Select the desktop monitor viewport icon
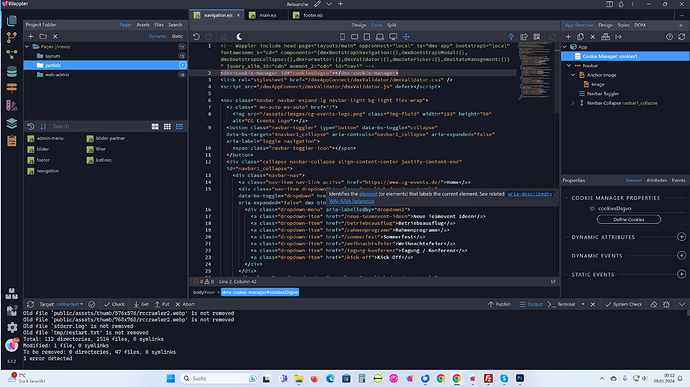This screenshot has height=387, width=690. [x=393, y=37]
